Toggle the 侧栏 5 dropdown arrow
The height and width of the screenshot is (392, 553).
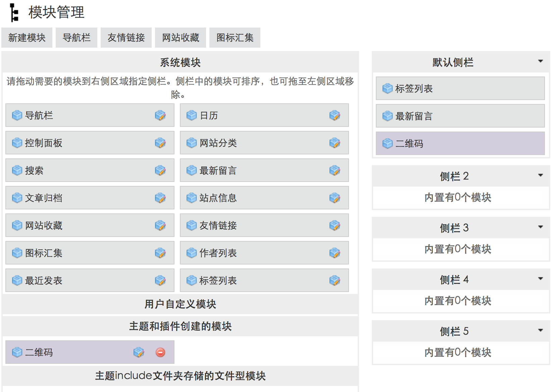[x=541, y=330]
